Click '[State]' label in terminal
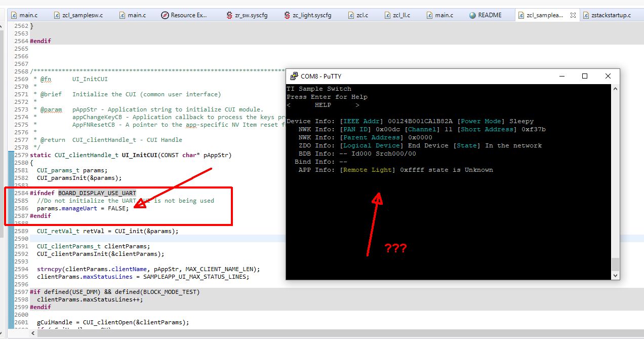 pyautogui.click(x=467, y=145)
